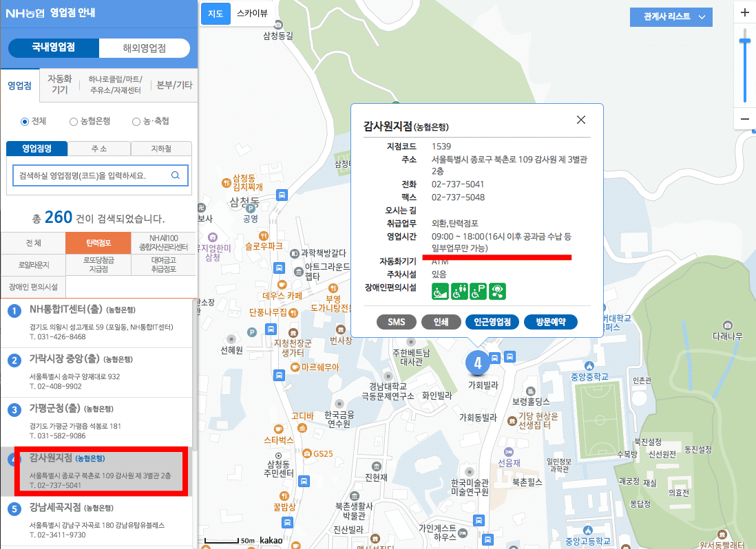Click the NH농협 logo in the header
This screenshot has width=756, height=549.
point(25,13)
